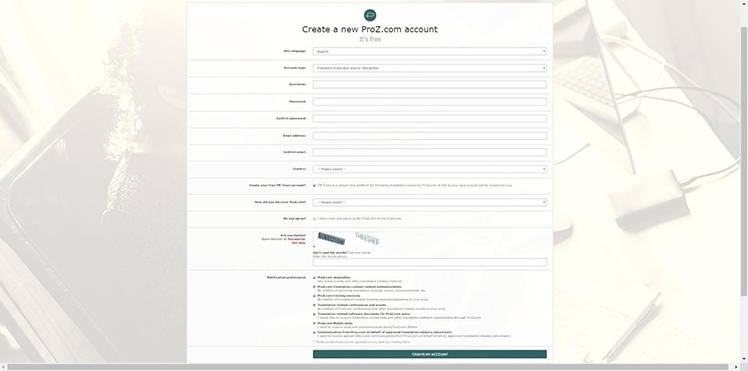Click the Email address field
This screenshot has width=748, height=371.
[429, 136]
